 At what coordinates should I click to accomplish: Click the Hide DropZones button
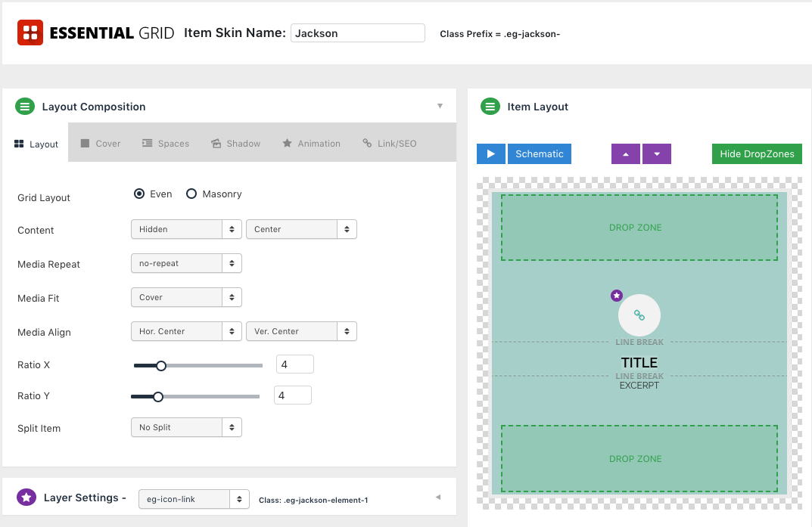pyautogui.click(x=757, y=154)
